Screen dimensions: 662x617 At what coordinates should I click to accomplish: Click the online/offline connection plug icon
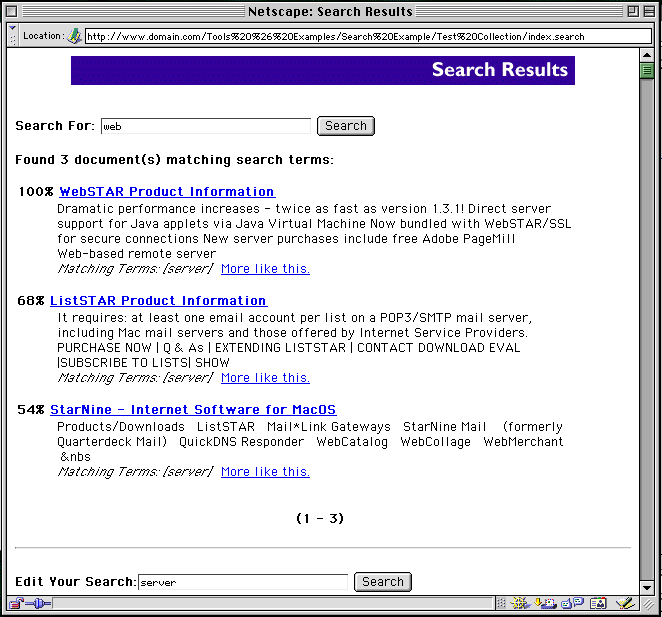pos(38,603)
